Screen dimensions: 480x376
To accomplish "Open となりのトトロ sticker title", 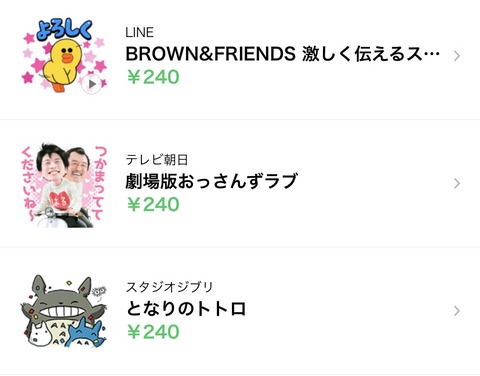I will [186, 309].
